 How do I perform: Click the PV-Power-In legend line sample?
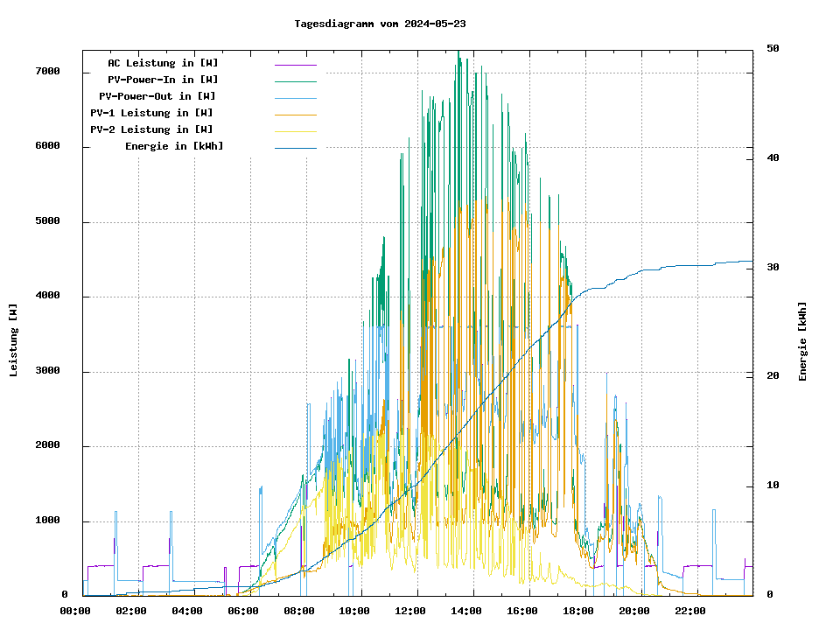point(295,81)
